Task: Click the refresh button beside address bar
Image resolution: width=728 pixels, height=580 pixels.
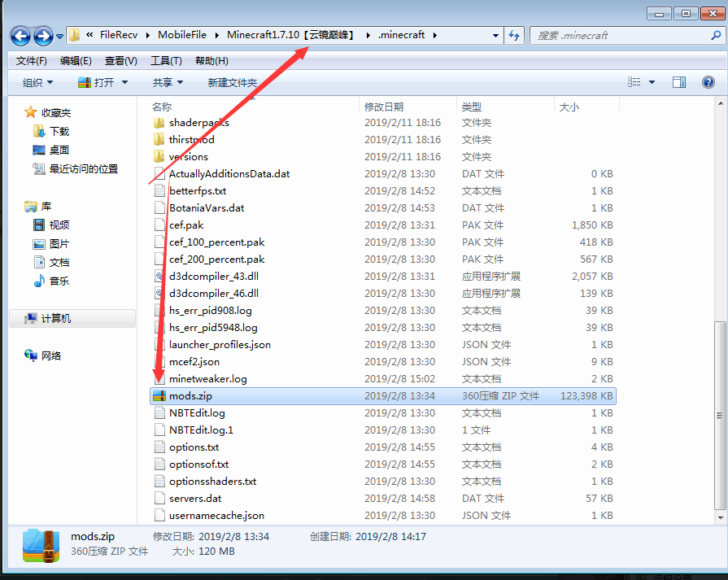Action: click(x=514, y=35)
